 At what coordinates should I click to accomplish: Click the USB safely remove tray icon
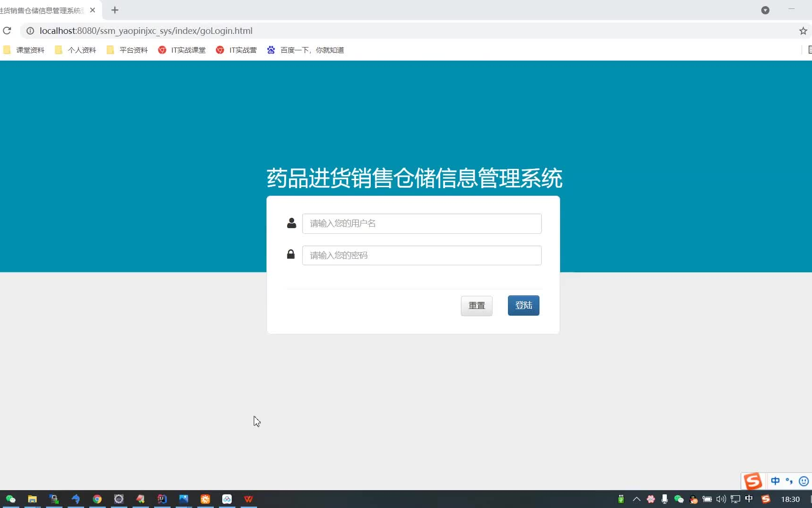[621, 499]
